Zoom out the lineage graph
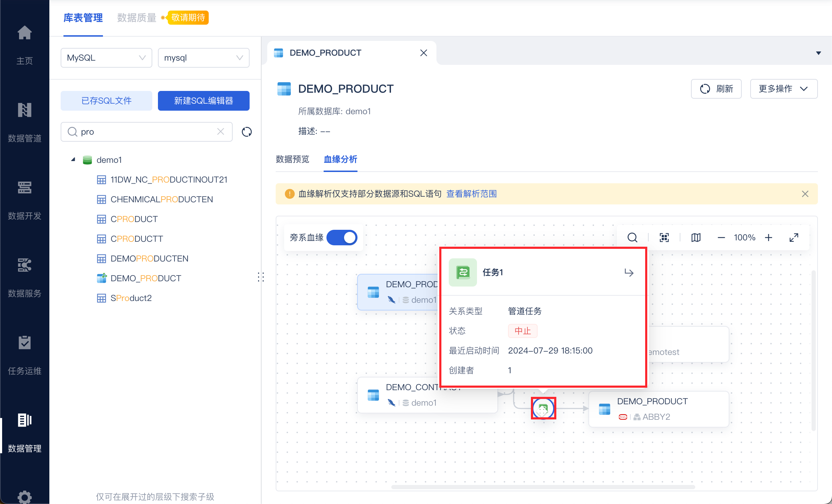 [721, 238]
